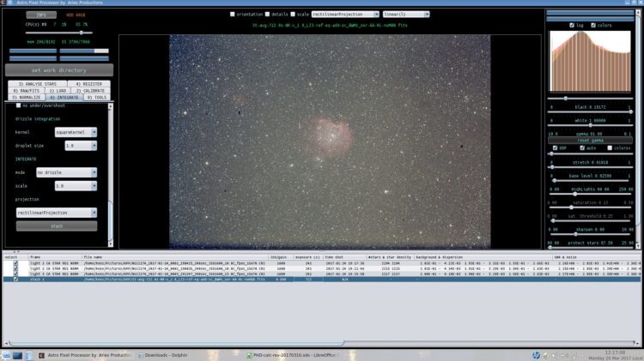Click the 'iso/gain' column header
The width and height of the screenshot is (644, 361).
pyautogui.click(x=281, y=257)
